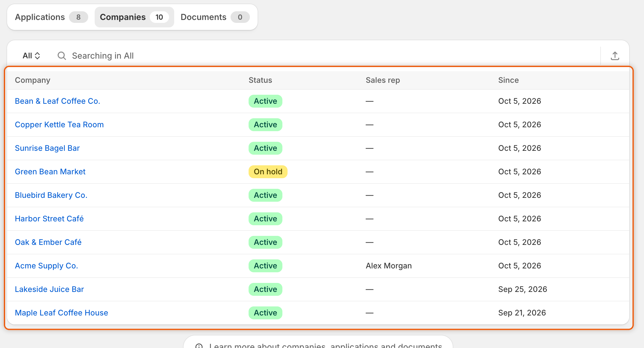The width and height of the screenshot is (644, 348).
Task: Open Lakeside Juice Bar company
Action: coord(49,289)
